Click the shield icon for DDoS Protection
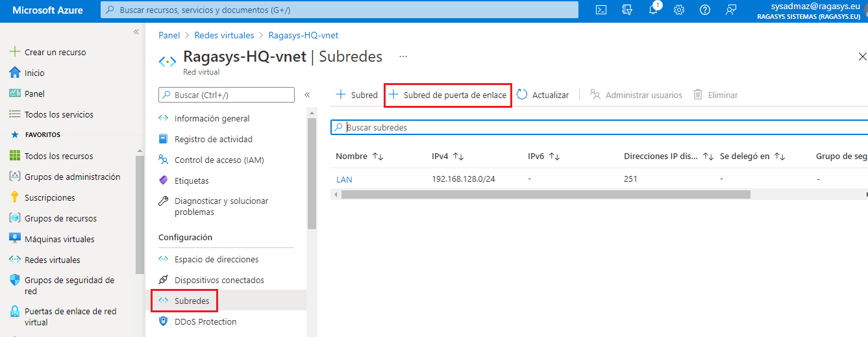The width and height of the screenshot is (868, 337). click(x=164, y=321)
